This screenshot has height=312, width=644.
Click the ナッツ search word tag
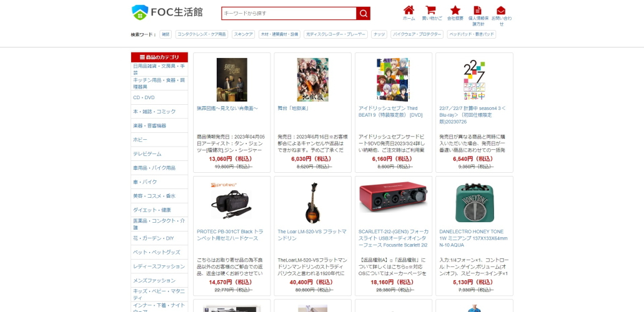coord(379,34)
